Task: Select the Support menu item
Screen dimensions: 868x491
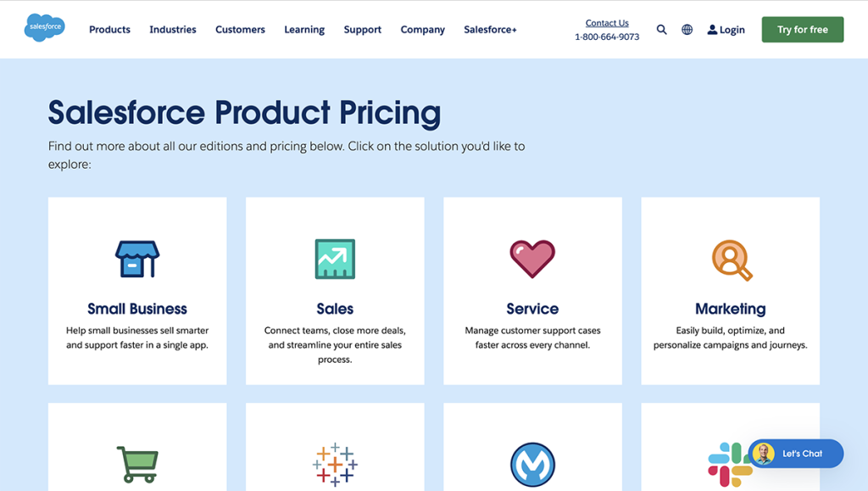Action: pyautogui.click(x=362, y=29)
